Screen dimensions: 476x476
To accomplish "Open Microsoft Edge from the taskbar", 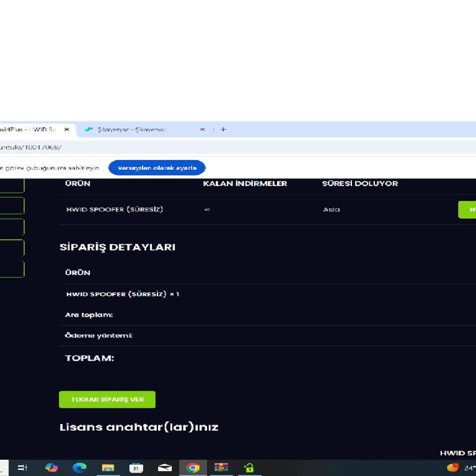I will point(79,468).
